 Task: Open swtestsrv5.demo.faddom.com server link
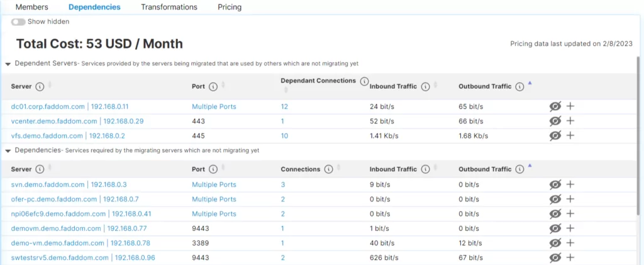click(x=83, y=257)
